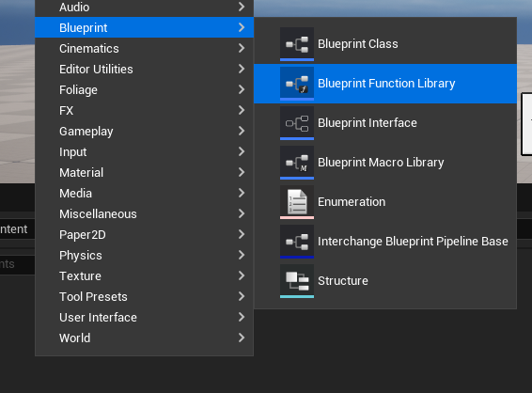Select Blueprint Interface label text
The image size is (532, 393).
[368, 123]
